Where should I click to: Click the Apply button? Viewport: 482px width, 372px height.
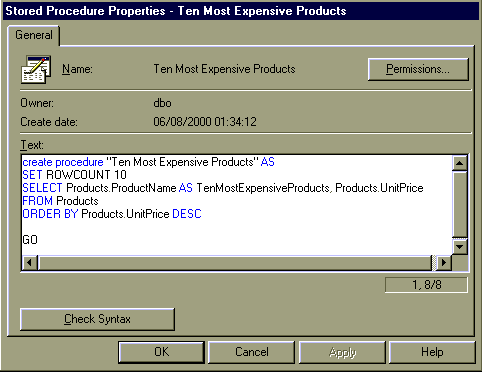pos(342,352)
